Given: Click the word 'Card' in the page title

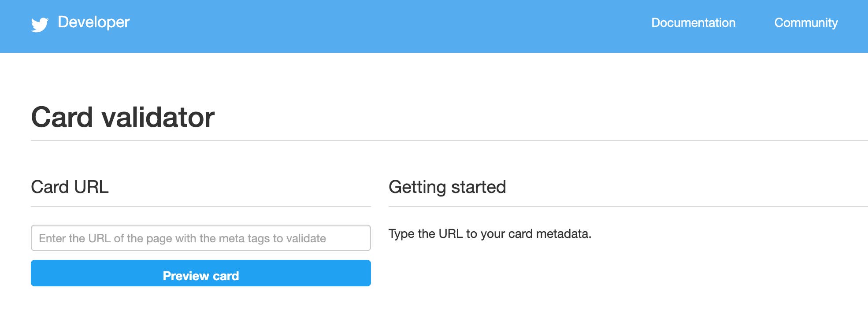Looking at the screenshot, I should pos(62,117).
